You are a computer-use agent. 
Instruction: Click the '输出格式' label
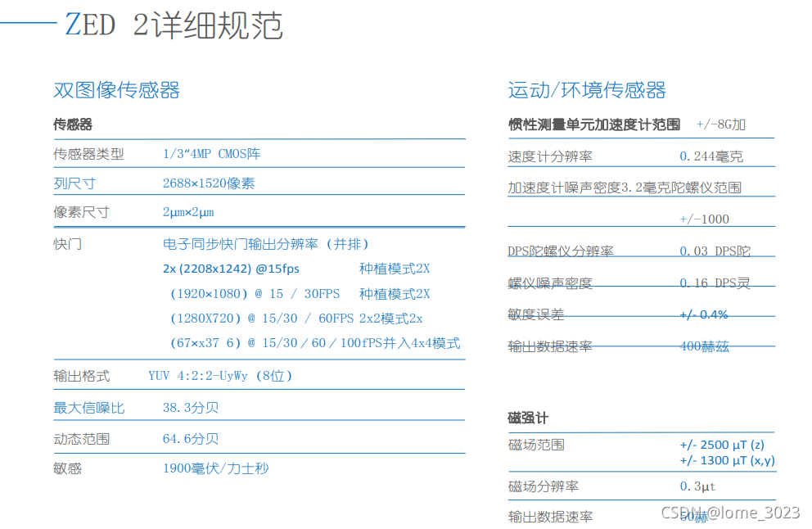pos(81,376)
